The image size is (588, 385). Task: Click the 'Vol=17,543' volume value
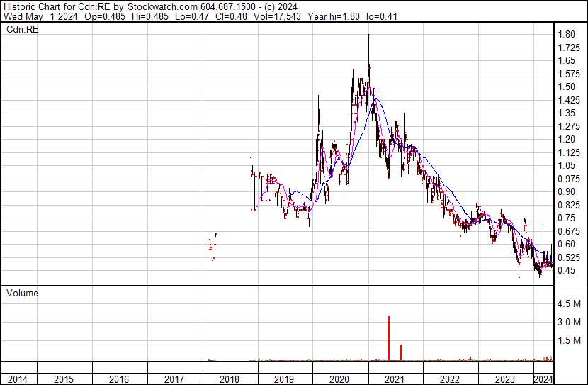[x=277, y=16]
